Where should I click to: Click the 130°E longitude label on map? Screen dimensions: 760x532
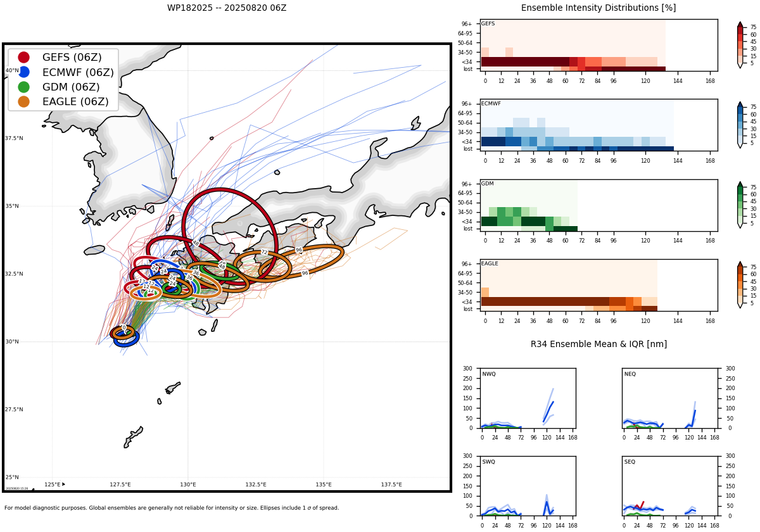point(188,484)
